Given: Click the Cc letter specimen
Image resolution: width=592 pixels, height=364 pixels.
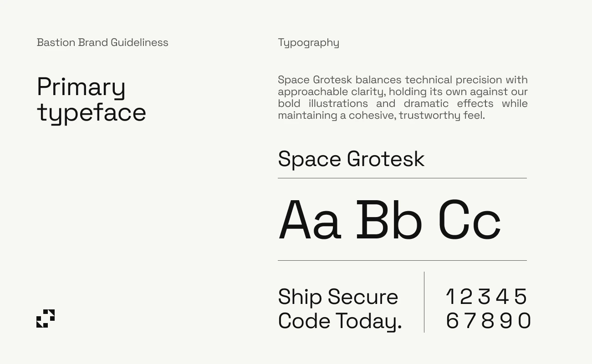Looking at the screenshot, I should [469, 219].
